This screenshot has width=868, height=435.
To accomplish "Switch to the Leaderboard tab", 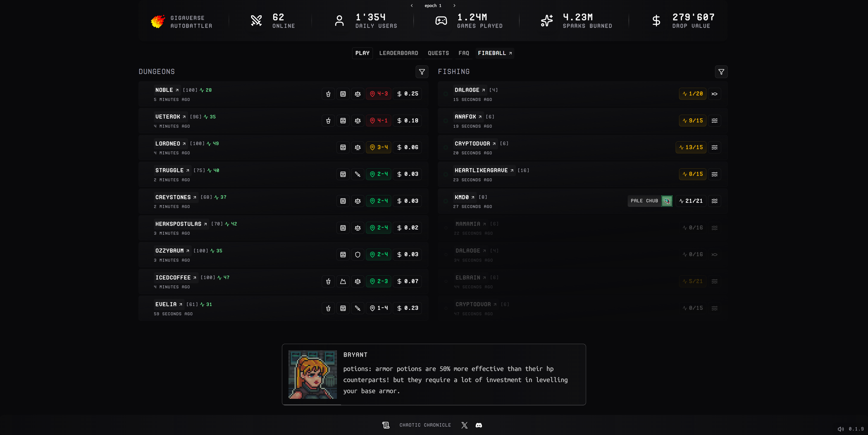I will [x=399, y=53].
